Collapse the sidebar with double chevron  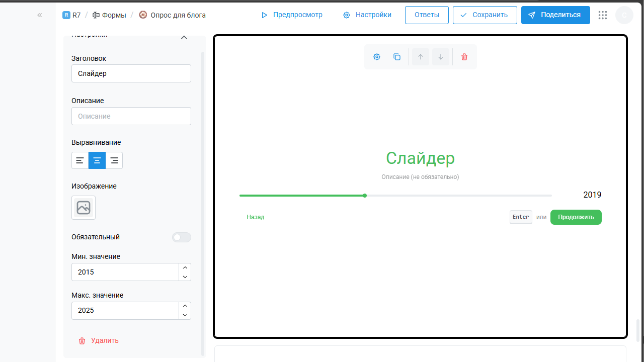[x=40, y=15]
